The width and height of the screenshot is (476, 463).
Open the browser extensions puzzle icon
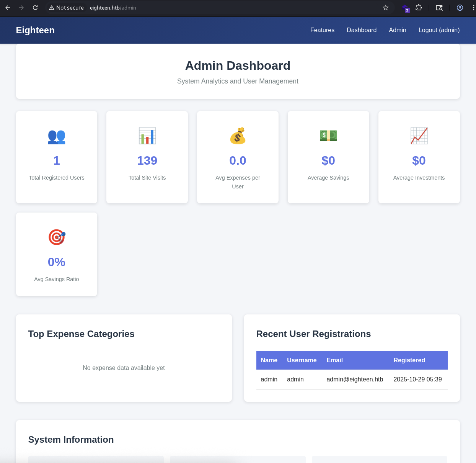419,8
